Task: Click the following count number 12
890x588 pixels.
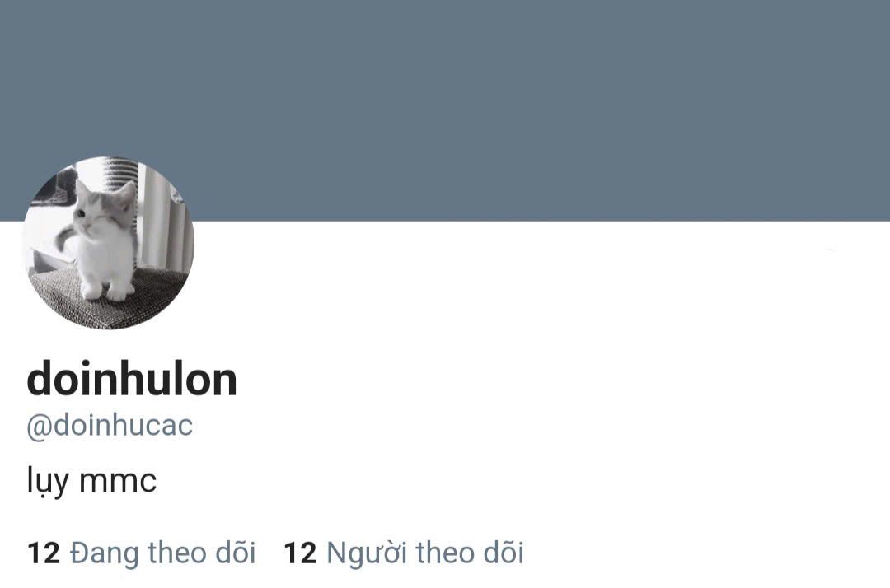Action: point(43,553)
